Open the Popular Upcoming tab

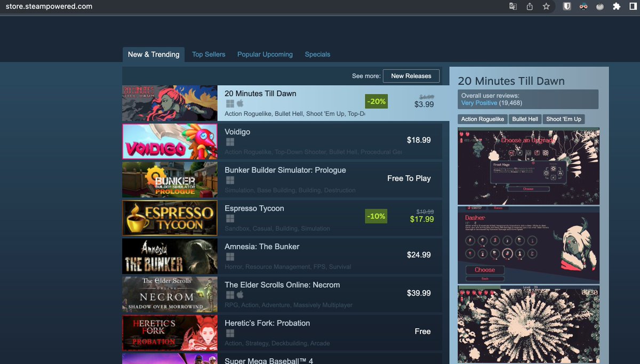265,54
